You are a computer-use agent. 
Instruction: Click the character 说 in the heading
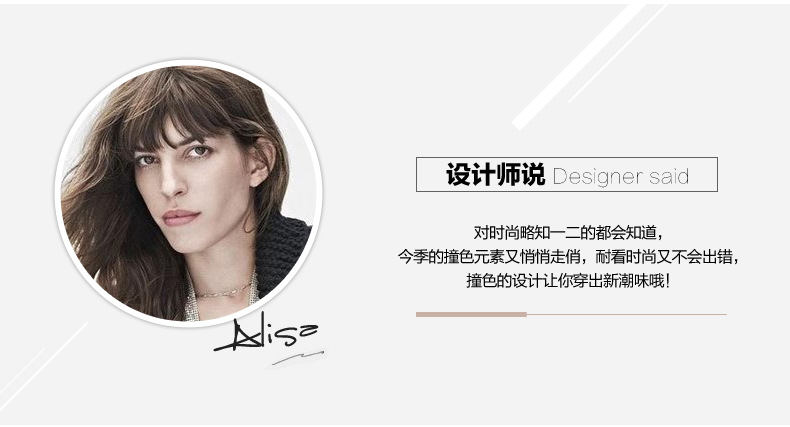click(533, 175)
